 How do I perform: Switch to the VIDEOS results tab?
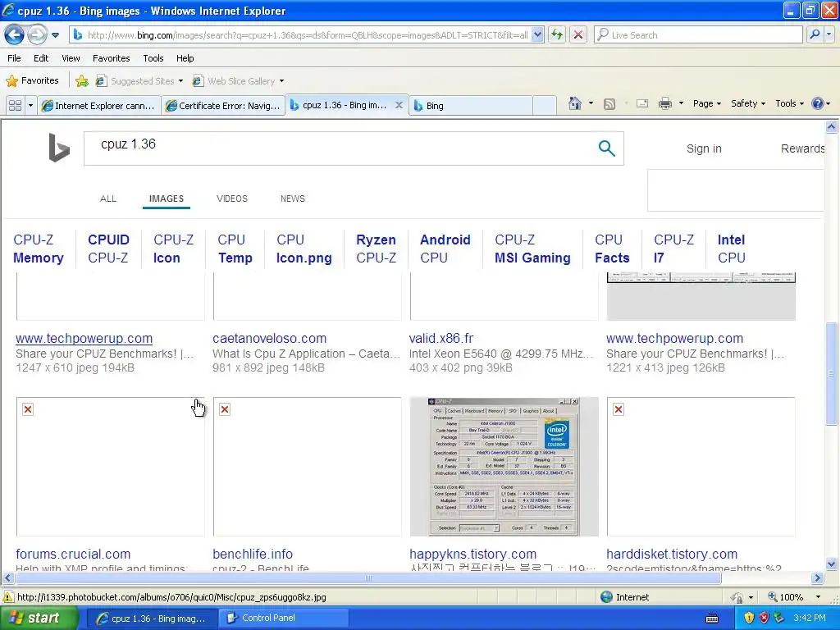point(232,199)
